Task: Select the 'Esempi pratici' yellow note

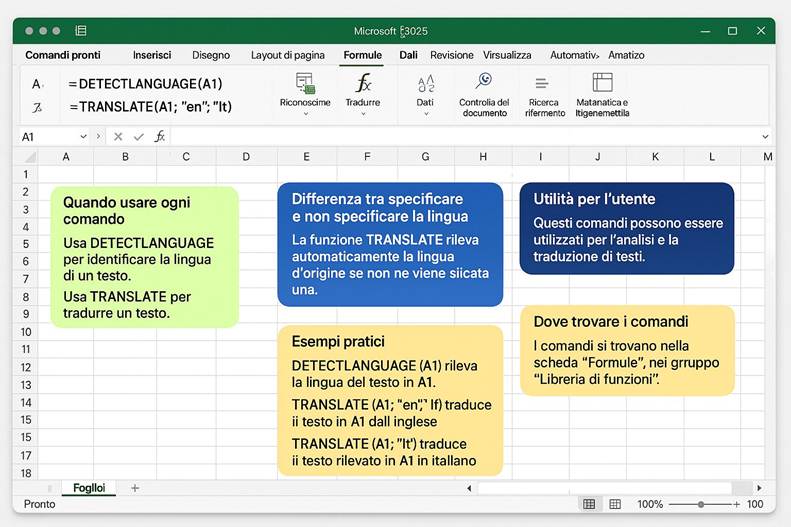Action: click(390, 400)
